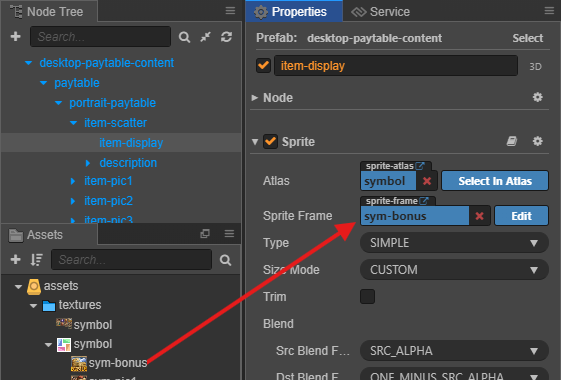Image resolution: width=561 pixels, height=380 pixels.
Task: Clear the sym-bonus sprite frame with red X
Action: point(479,216)
